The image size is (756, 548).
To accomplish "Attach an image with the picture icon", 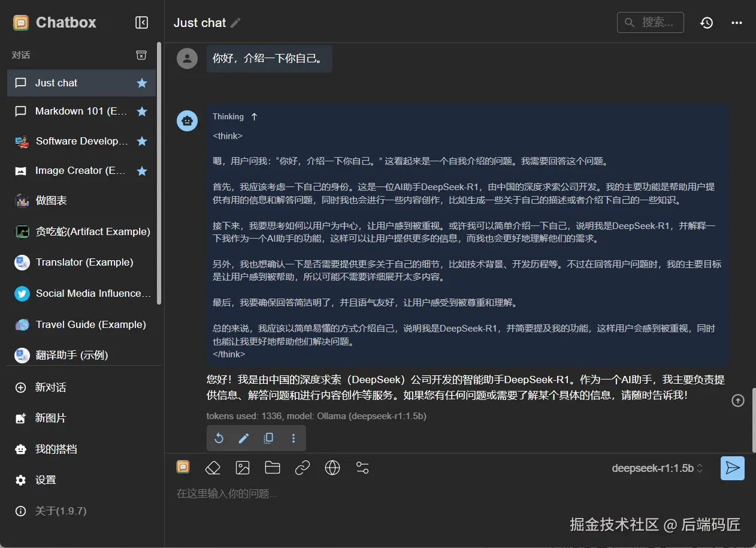I will [x=243, y=468].
